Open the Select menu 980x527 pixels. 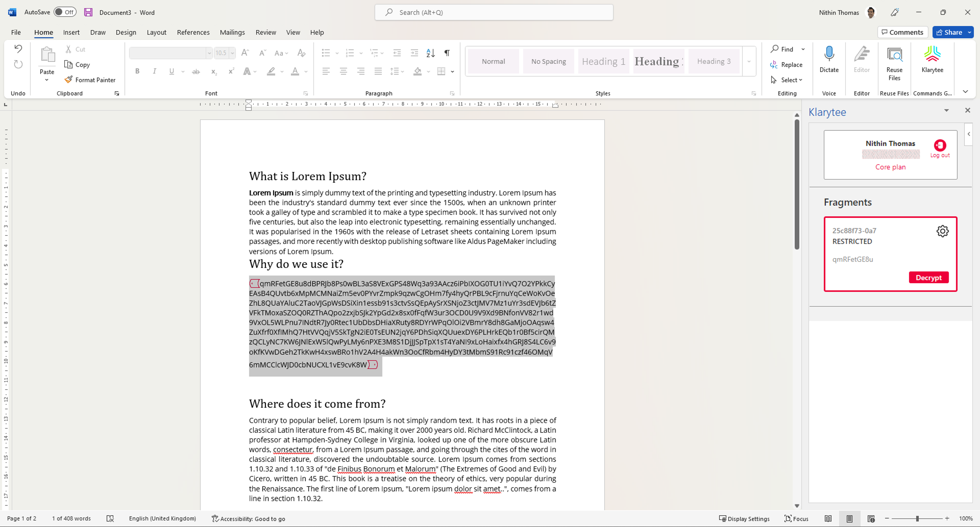point(787,79)
